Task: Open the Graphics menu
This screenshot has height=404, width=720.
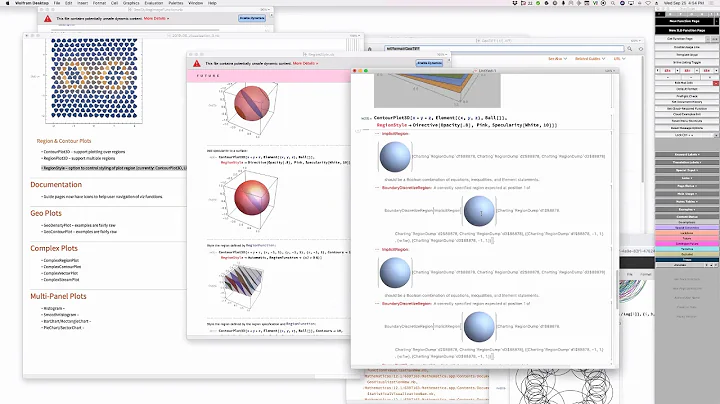Action: pos(131,3)
